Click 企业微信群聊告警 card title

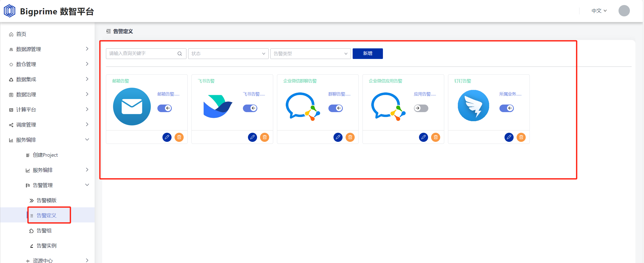pyautogui.click(x=300, y=81)
